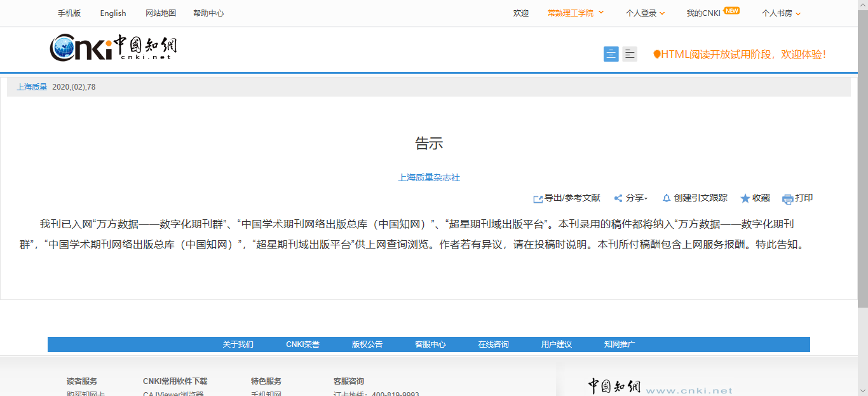Open 在线咨询 in the footer bar
This screenshot has width=868, height=396.
tap(493, 345)
